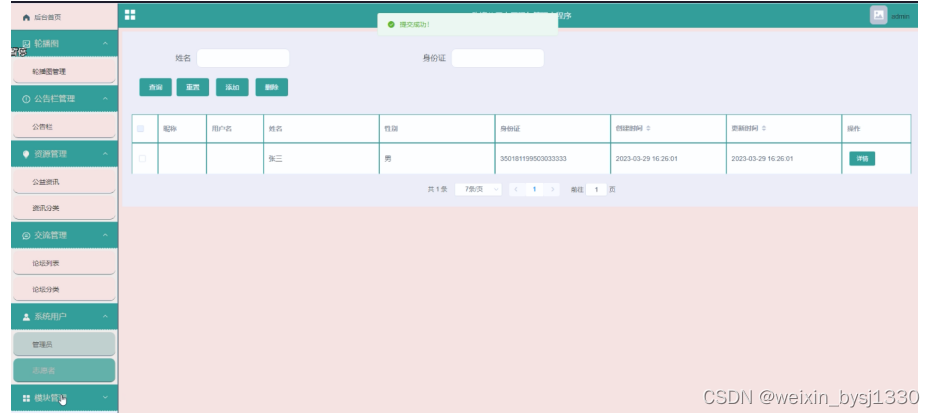
Task: Click the 添加 add button
Action: (232, 87)
